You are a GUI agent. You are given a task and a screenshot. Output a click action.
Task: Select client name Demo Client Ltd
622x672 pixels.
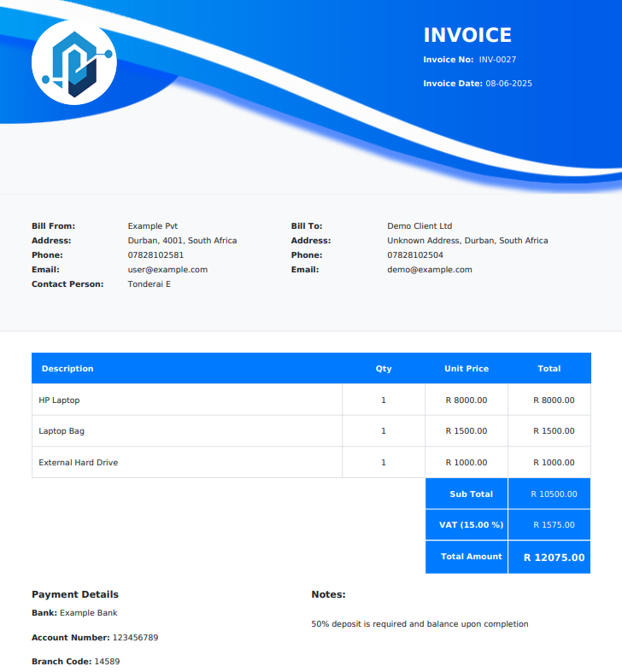tap(420, 226)
